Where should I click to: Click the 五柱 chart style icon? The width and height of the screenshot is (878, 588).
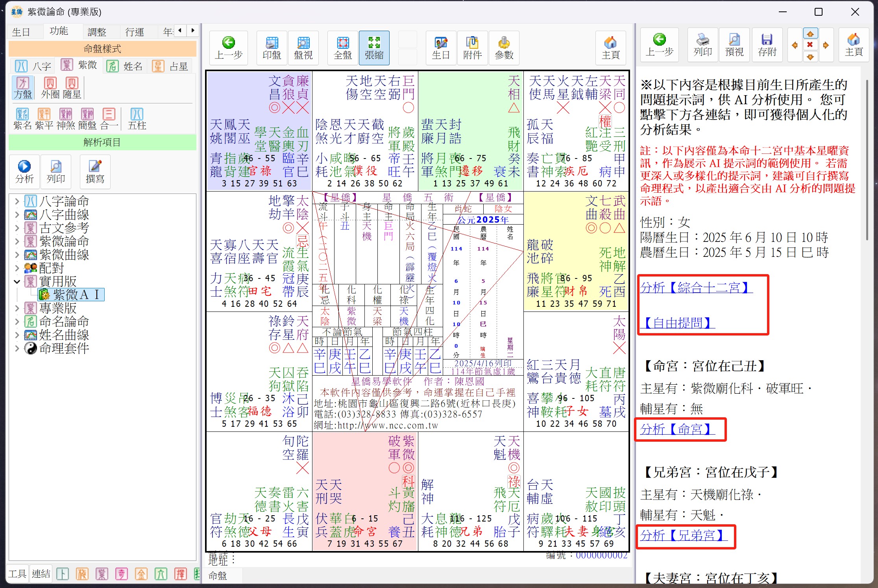point(137,119)
